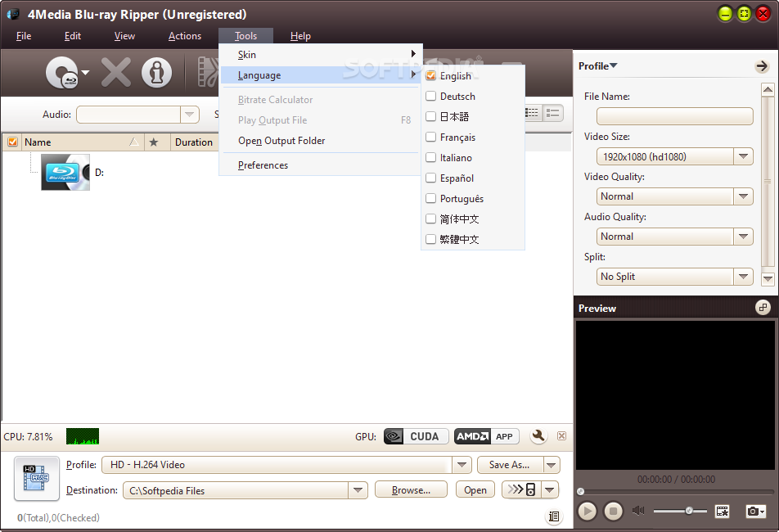Screen dimensions: 779x532
Task: Select Español language checkbox
Action: pyautogui.click(x=431, y=178)
